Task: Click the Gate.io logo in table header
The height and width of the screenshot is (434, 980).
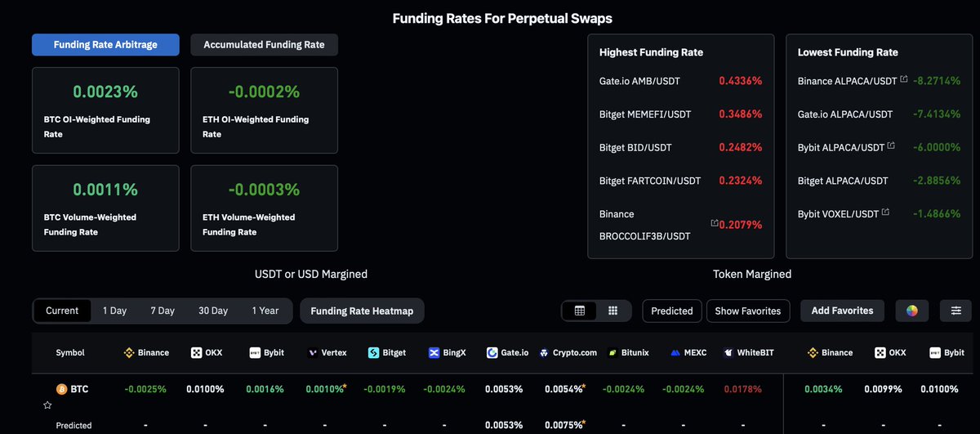Action: [x=492, y=353]
